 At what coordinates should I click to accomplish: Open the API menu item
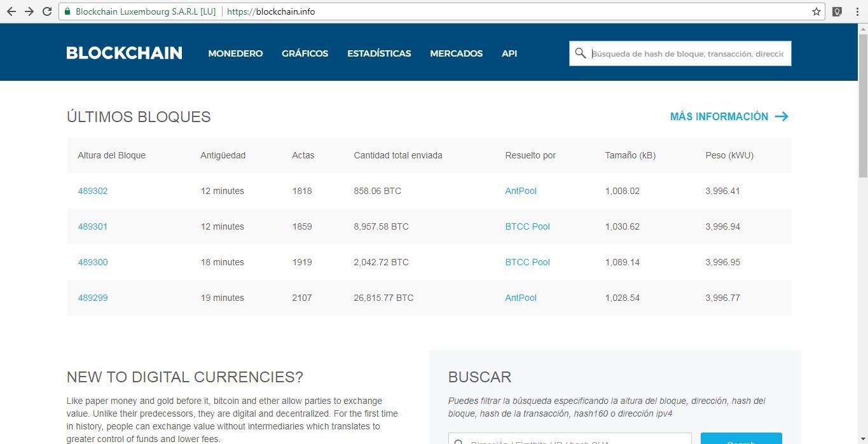[x=509, y=53]
